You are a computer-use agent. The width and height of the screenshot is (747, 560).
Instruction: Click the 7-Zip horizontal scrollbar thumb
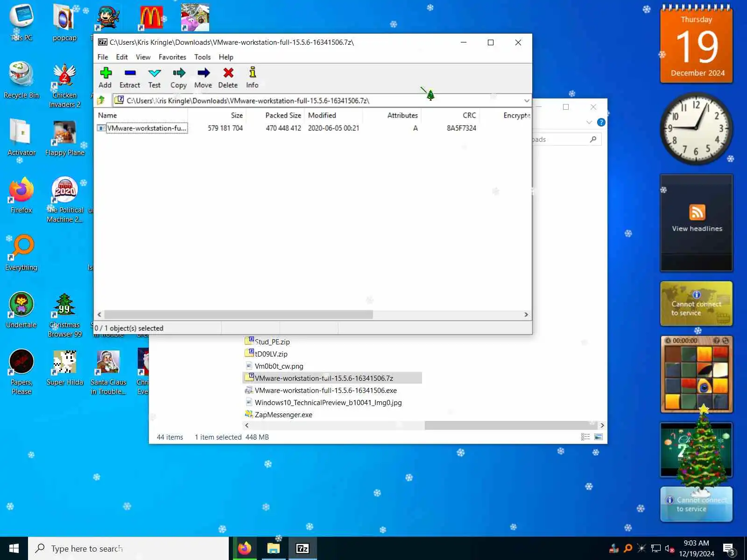(238, 315)
